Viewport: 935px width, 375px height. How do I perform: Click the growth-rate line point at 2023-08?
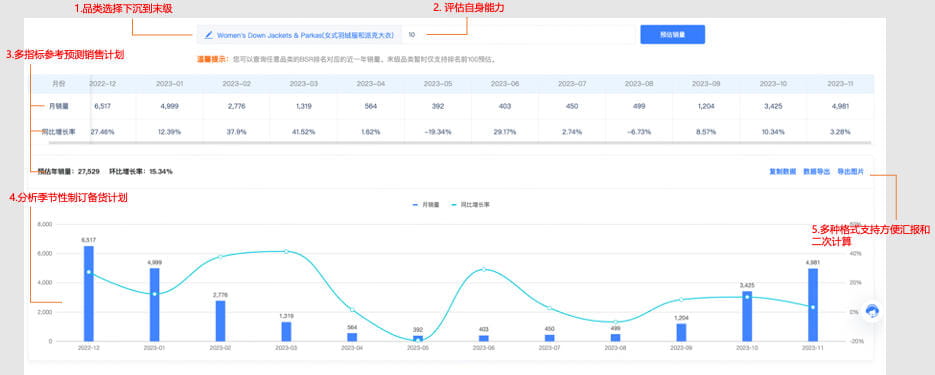click(615, 322)
